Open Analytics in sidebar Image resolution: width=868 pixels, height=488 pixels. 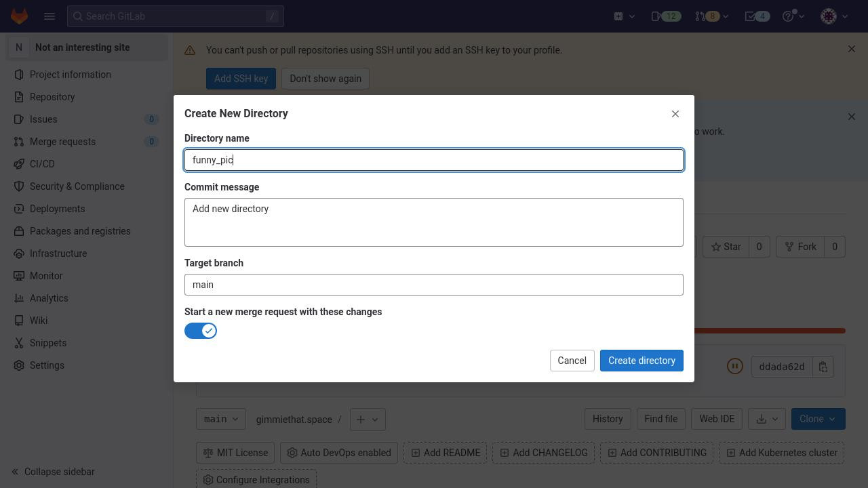pyautogui.click(x=87, y=298)
